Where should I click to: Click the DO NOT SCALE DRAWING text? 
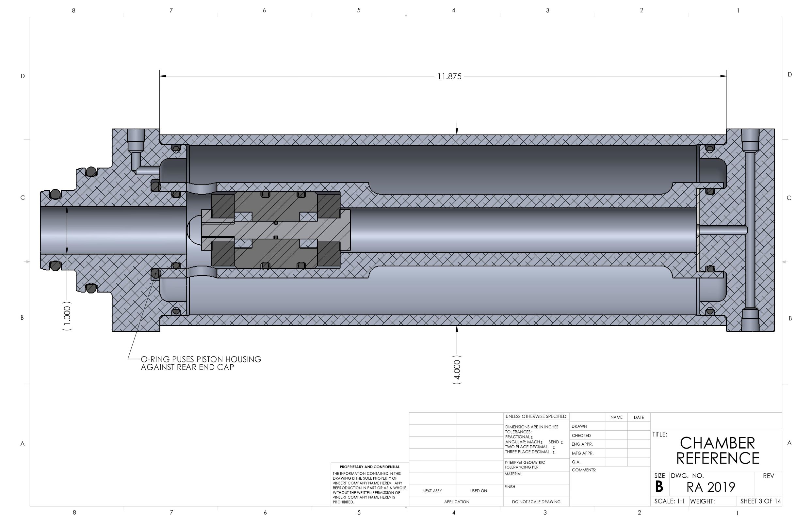536,501
